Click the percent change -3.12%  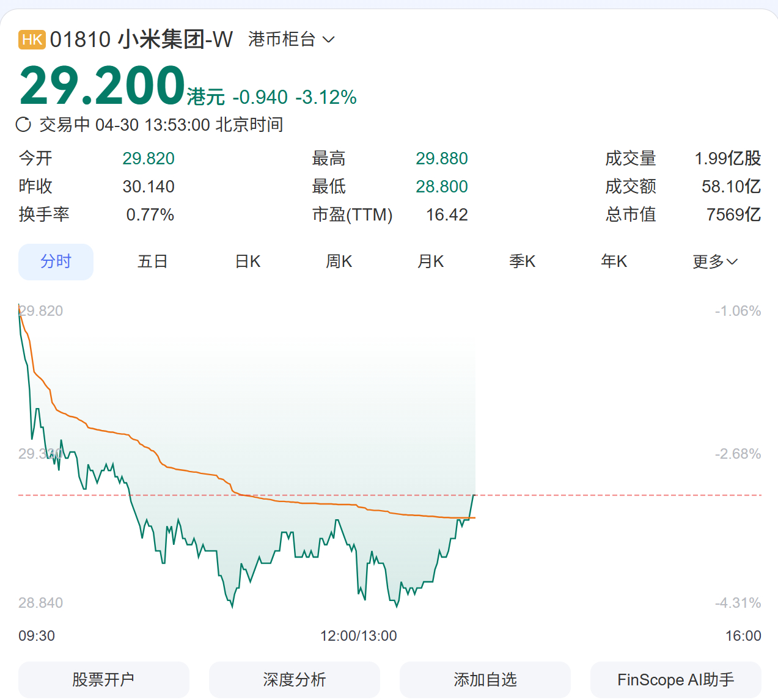pos(326,97)
